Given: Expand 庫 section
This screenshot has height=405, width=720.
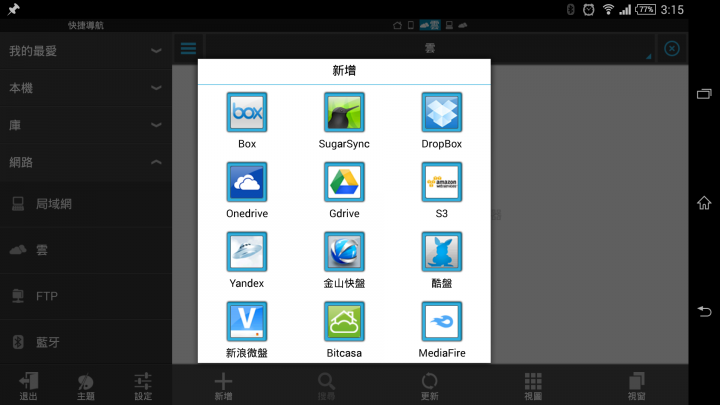Looking at the screenshot, I should (86, 125).
